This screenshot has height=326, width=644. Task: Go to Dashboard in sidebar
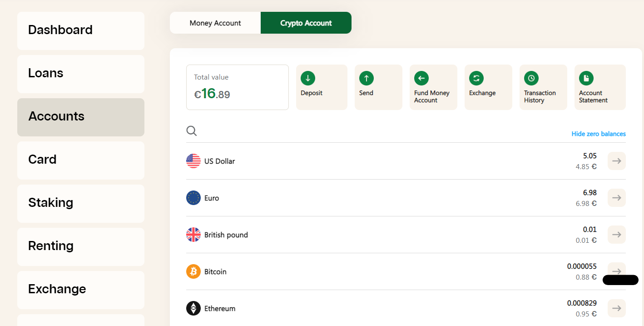point(81,30)
